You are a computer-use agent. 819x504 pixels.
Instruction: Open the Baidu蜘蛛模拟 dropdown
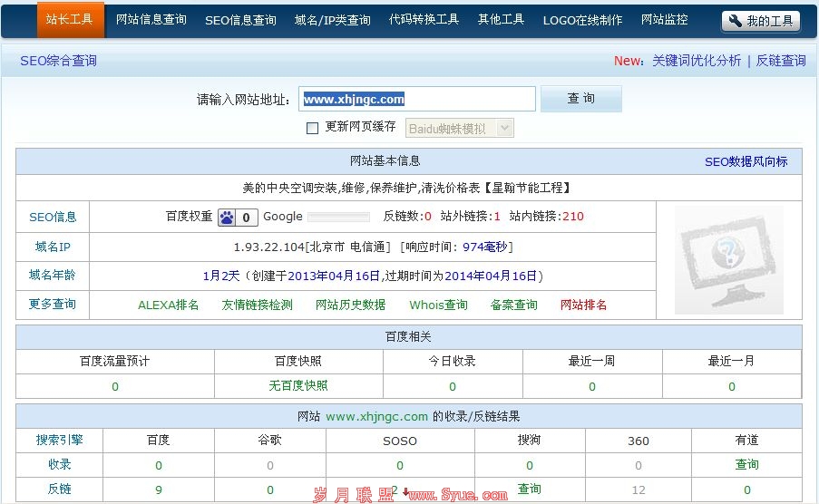[460, 129]
